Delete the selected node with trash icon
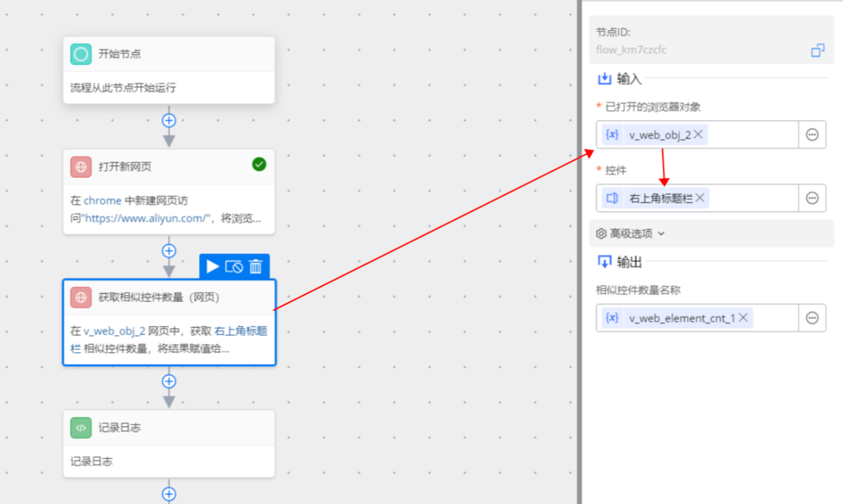The image size is (843, 504). (256, 266)
